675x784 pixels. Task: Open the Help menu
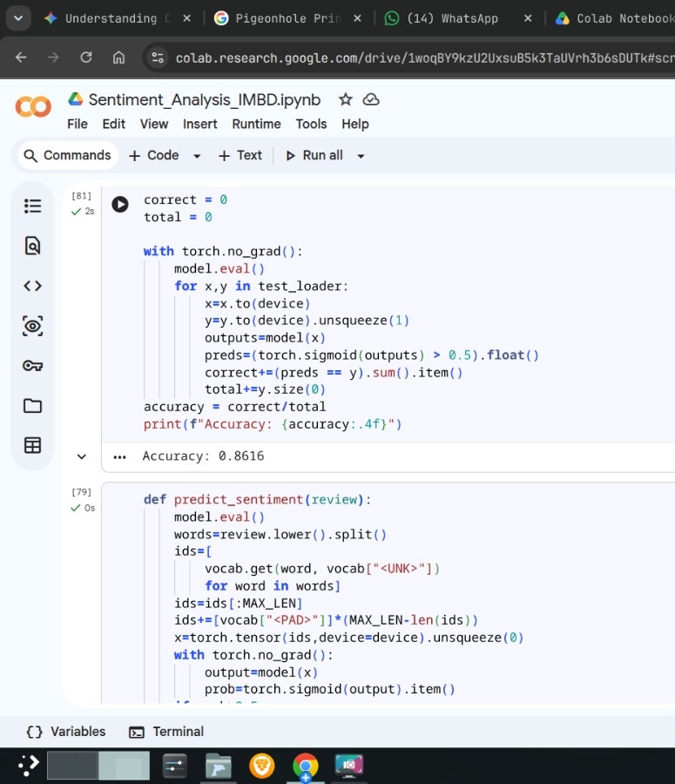click(x=355, y=124)
